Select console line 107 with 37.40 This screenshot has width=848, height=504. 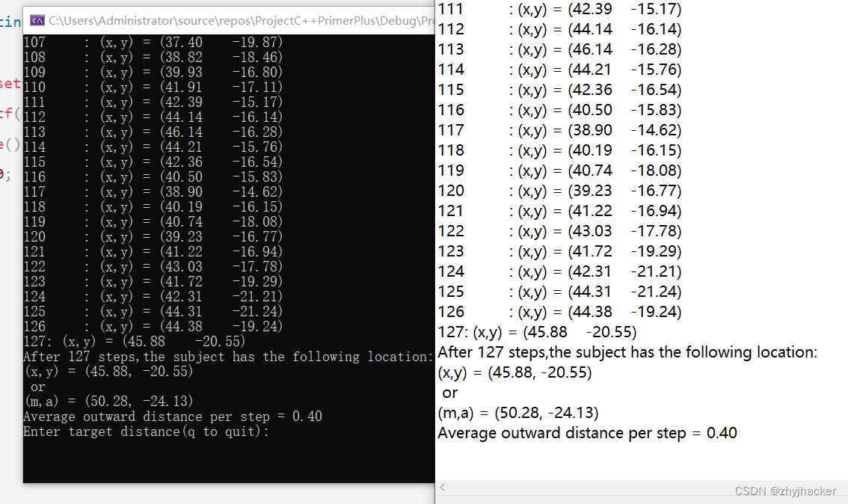click(x=153, y=42)
